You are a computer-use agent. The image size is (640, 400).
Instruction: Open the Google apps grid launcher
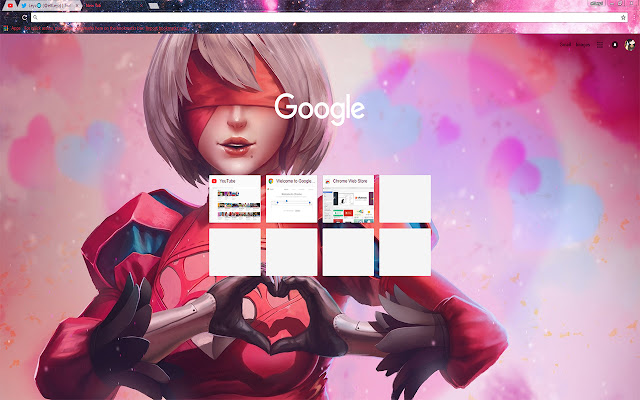(x=600, y=45)
